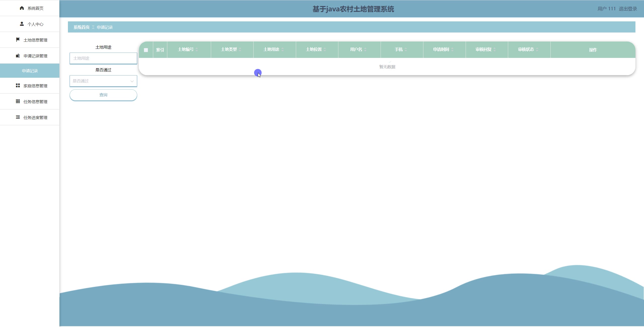Click the list icon beside 任务进度管理
This screenshot has width=644, height=327.
[18, 117]
